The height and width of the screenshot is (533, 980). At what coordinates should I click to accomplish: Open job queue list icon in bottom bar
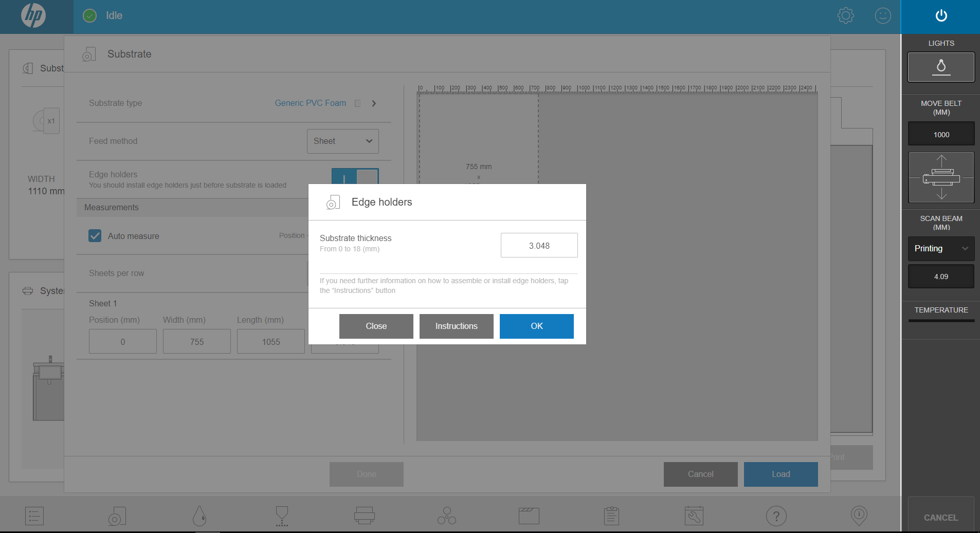[x=34, y=516]
